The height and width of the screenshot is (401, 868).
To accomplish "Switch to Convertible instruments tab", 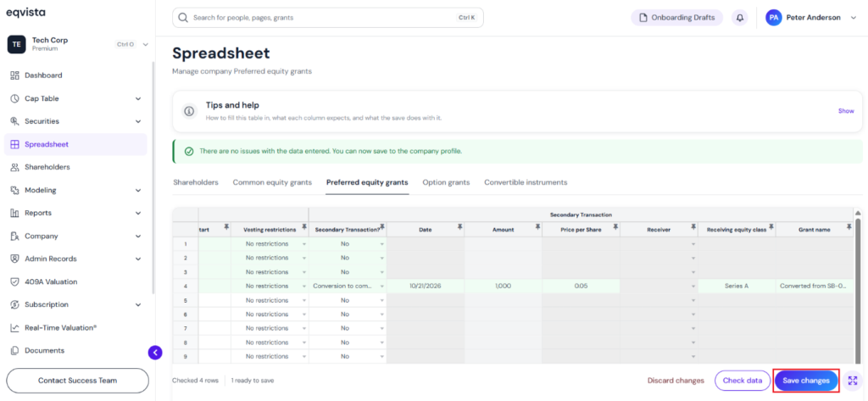I will [x=526, y=182].
